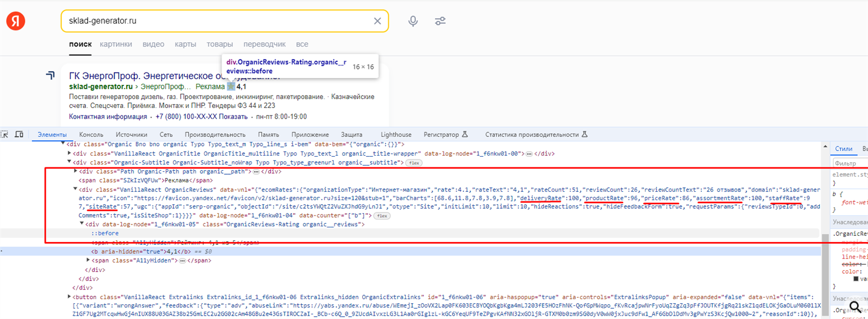
Task: Open the Контактная информация link
Action: [x=108, y=117]
